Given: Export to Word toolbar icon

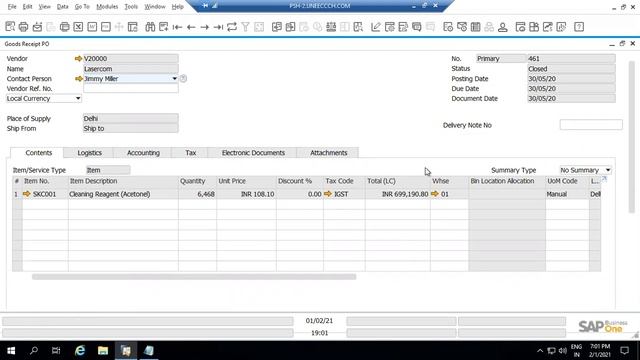Looking at the screenshot, I should pyautogui.click(x=92, y=27).
